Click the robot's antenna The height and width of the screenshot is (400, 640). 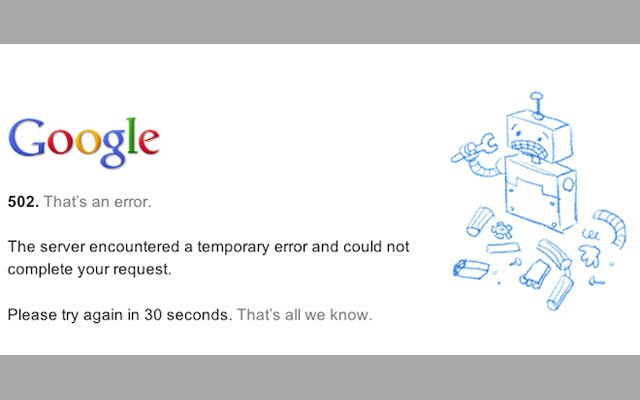[537, 105]
